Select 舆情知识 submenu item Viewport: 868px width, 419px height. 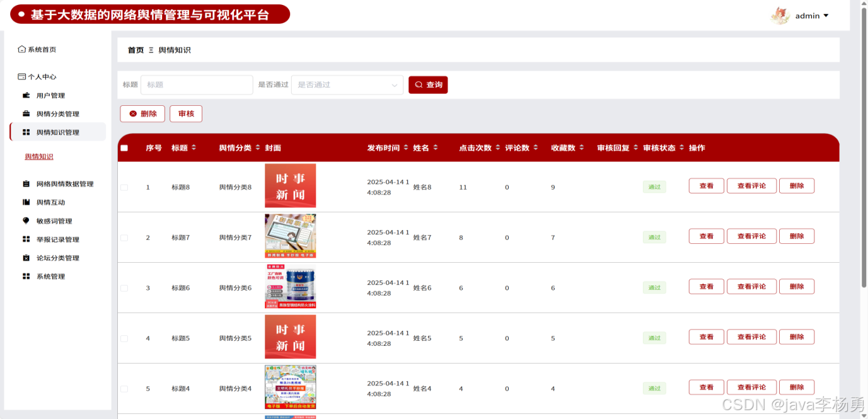(39, 157)
